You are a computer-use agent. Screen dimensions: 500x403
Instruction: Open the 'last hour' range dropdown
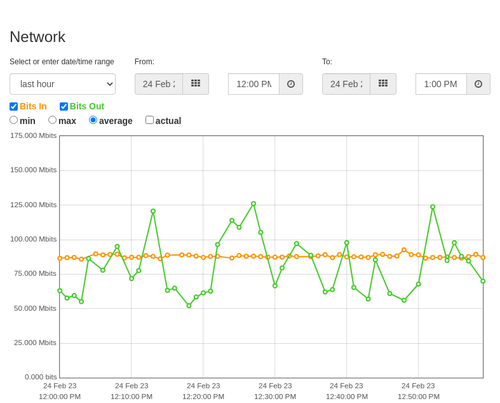(63, 84)
